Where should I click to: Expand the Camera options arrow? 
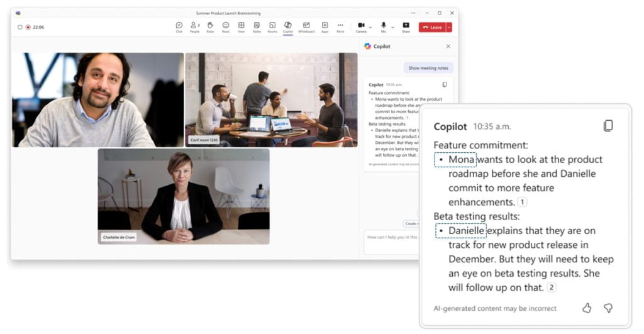[370, 27]
